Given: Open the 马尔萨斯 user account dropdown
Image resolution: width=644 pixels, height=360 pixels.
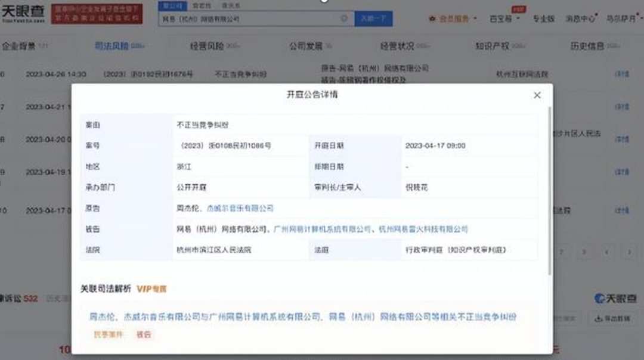Looking at the screenshot, I should point(621,18).
